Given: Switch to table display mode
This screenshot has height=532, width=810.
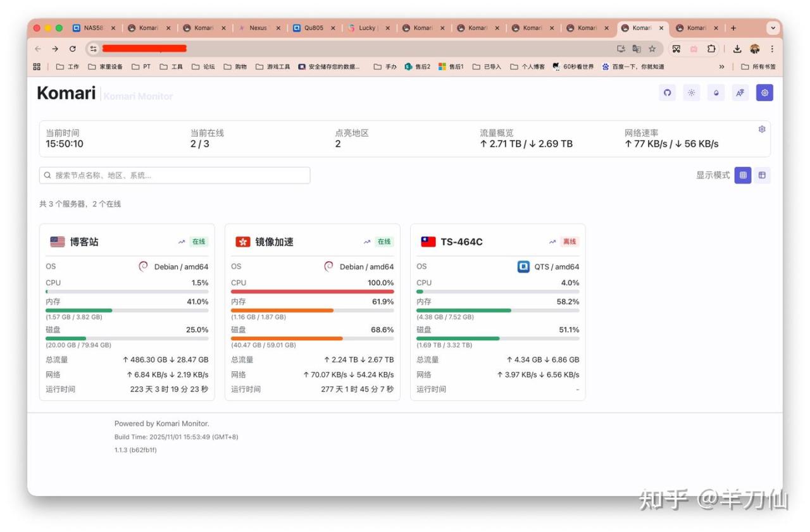Looking at the screenshot, I should coord(762,175).
